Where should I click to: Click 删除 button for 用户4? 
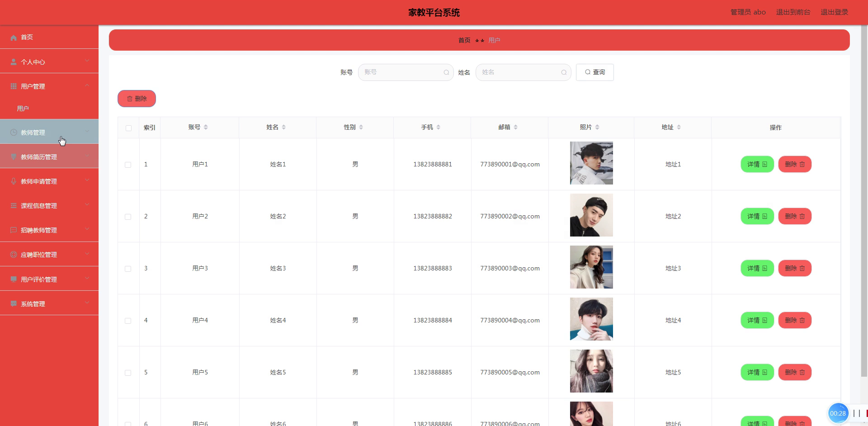[x=795, y=320]
